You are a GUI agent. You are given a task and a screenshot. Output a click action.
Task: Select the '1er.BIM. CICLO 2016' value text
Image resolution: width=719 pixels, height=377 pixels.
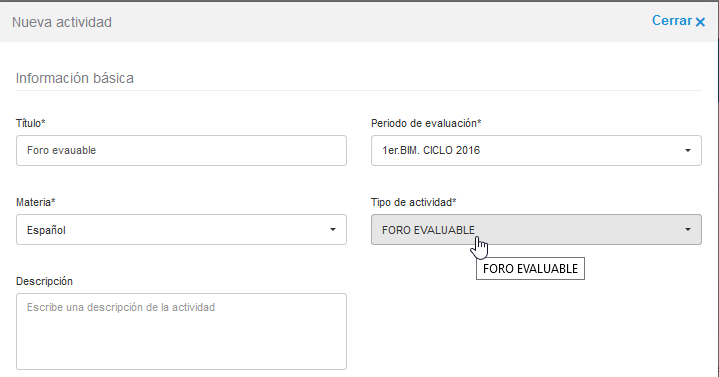pyautogui.click(x=431, y=150)
